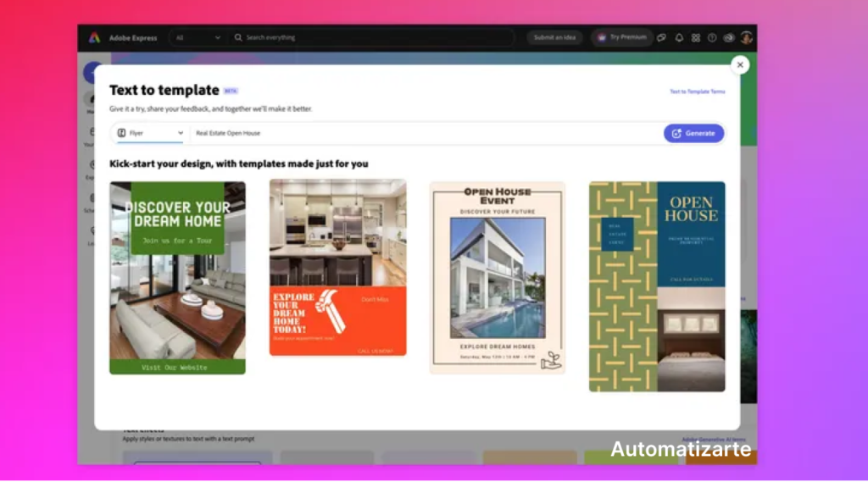Click Adobe Express title text
The image size is (868, 488).
click(133, 37)
